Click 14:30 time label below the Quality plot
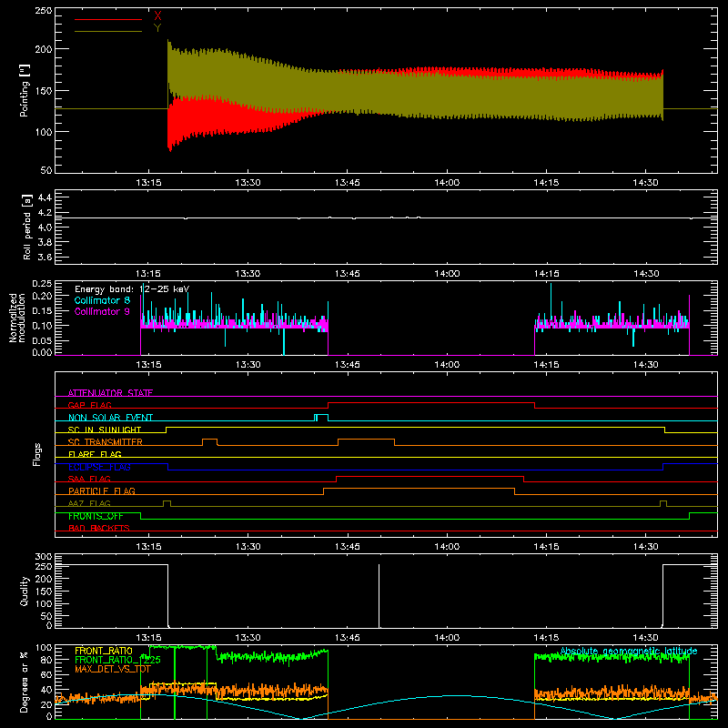728x728 pixels. tap(645, 638)
